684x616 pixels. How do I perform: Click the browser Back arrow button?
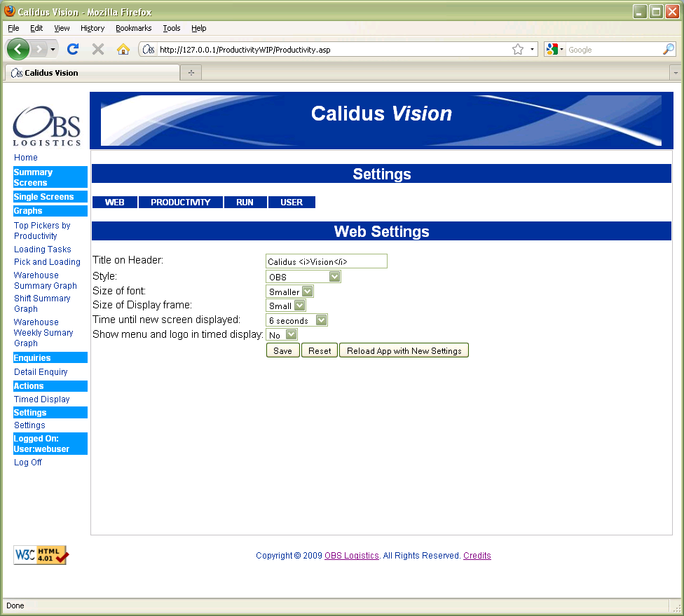(18, 49)
